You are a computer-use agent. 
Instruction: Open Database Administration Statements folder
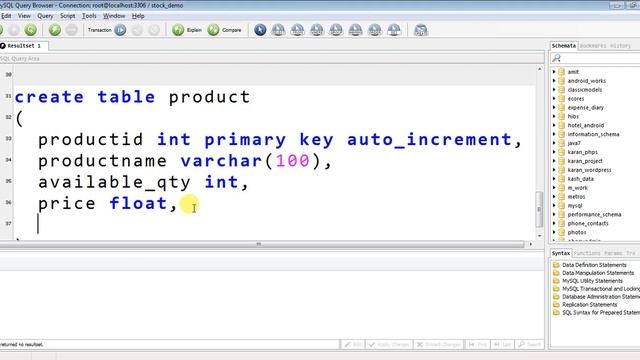[601, 297]
